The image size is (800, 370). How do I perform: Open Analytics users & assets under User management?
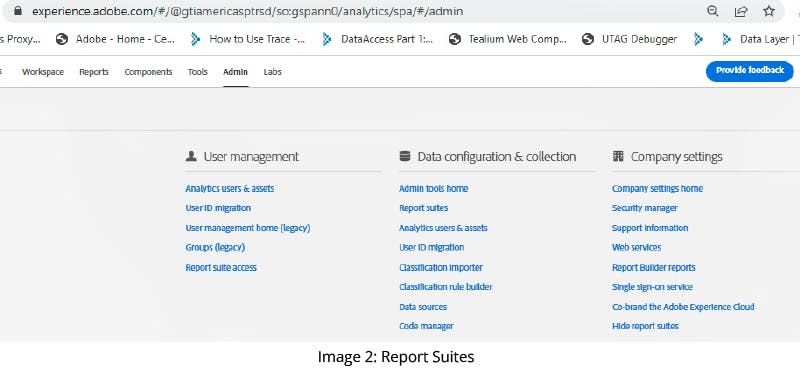[x=230, y=188]
